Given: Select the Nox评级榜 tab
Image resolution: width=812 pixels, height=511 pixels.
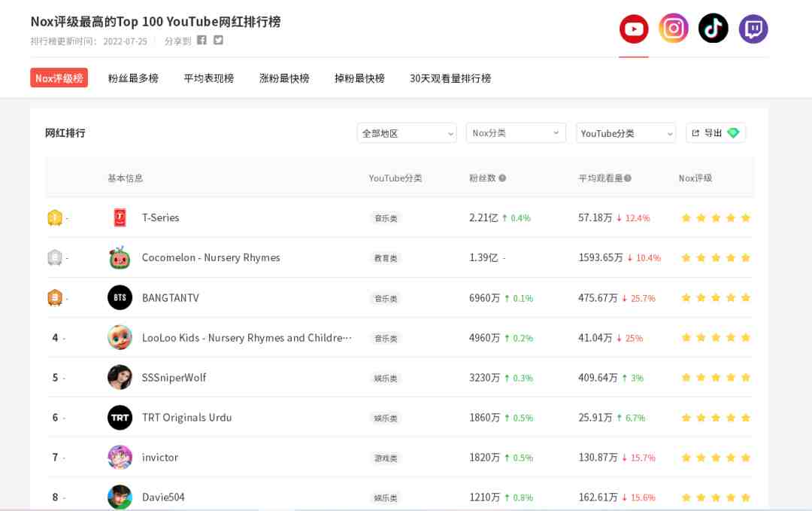Looking at the screenshot, I should [x=59, y=78].
